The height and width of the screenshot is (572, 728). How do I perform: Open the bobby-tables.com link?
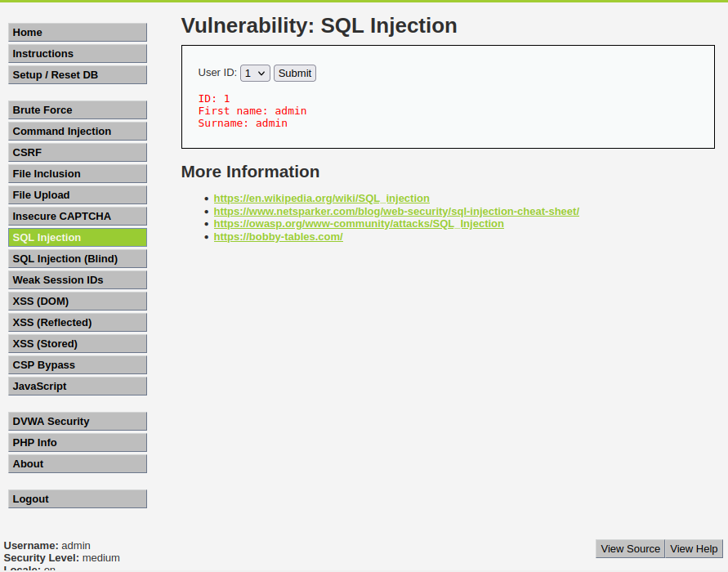click(x=278, y=237)
